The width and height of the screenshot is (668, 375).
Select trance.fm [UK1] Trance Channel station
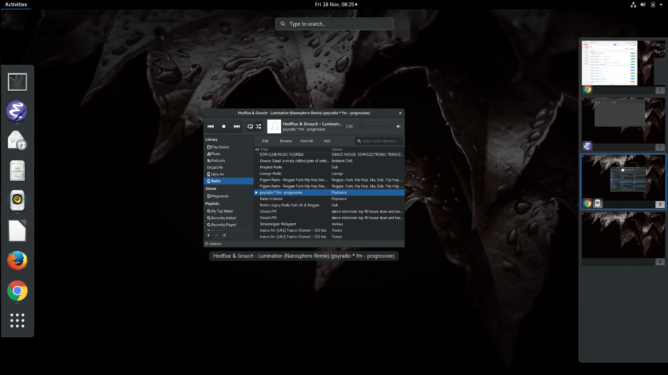pyautogui.click(x=329, y=231)
